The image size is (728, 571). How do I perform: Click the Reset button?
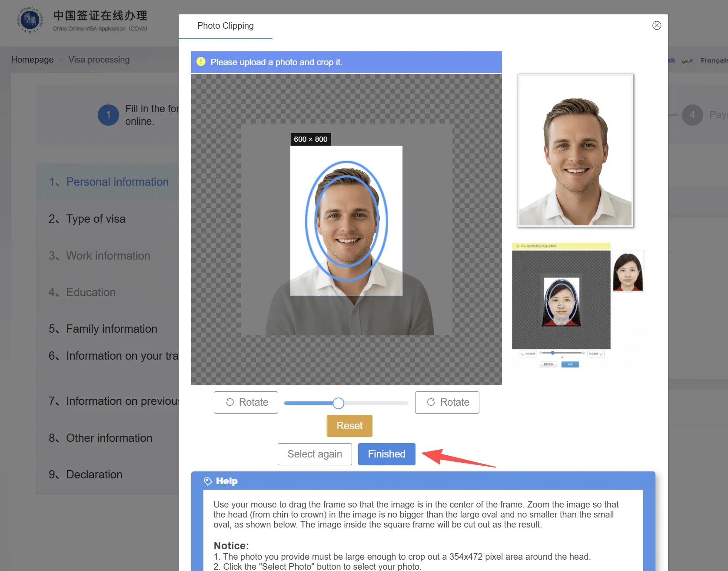tap(349, 426)
